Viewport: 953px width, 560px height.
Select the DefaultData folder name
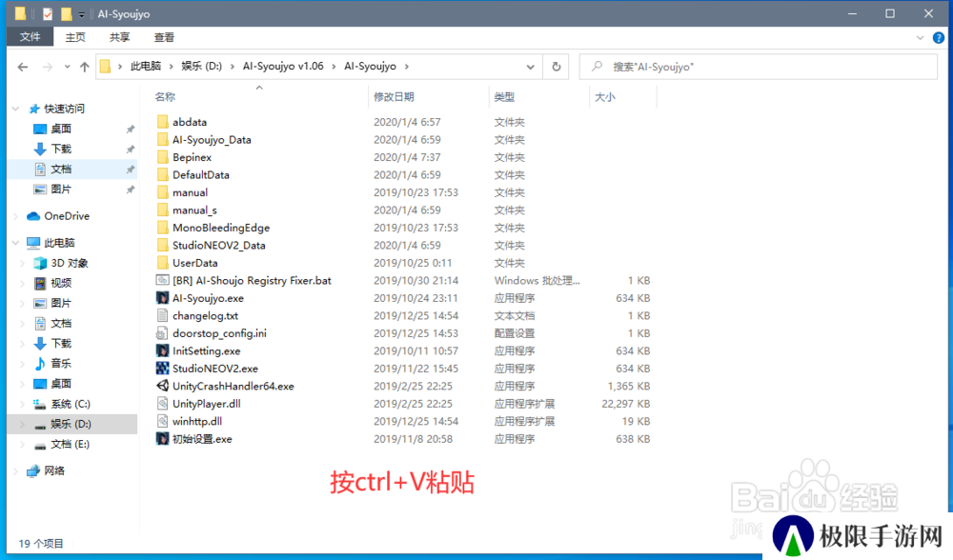click(201, 175)
